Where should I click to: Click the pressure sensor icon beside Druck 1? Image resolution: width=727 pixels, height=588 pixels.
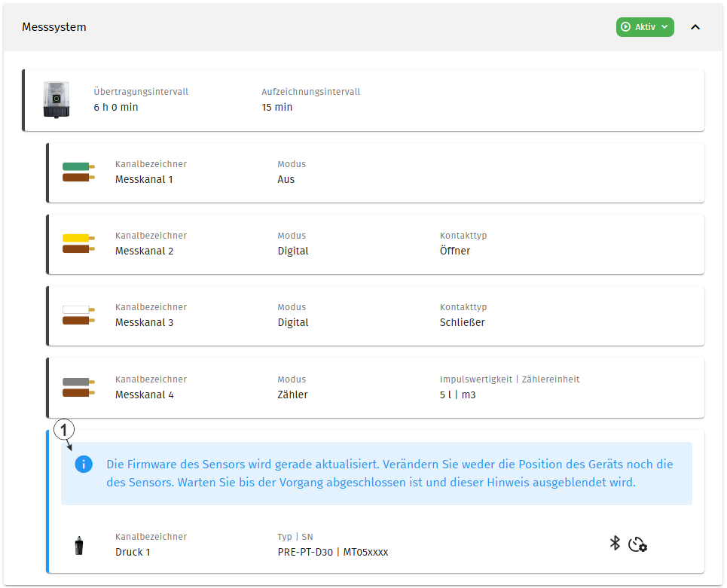click(79, 545)
